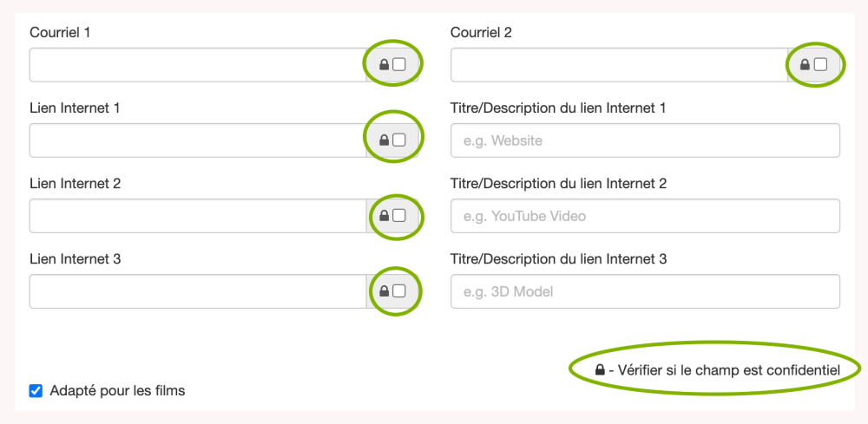Enable the confidential checkbox for Lien Internet 1
The height and width of the screenshot is (424, 868).
coord(399,140)
